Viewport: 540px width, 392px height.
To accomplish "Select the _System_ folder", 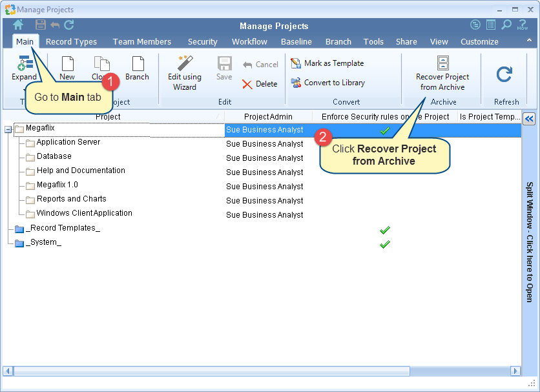I will tap(43, 242).
